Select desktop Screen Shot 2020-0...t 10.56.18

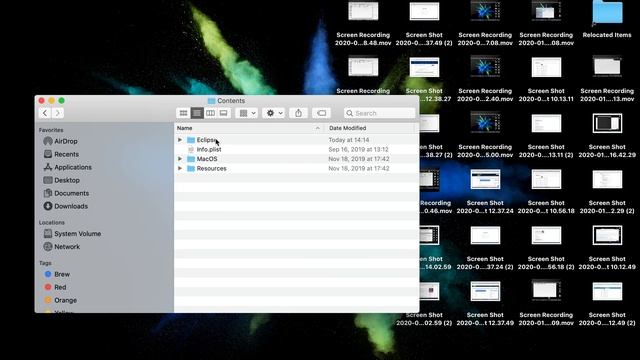coord(546,191)
